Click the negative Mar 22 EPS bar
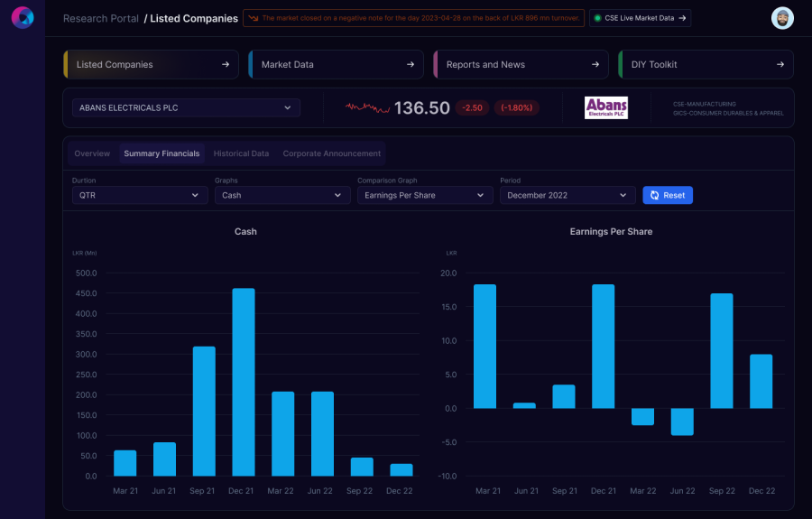The width and height of the screenshot is (812, 519). [x=642, y=416]
